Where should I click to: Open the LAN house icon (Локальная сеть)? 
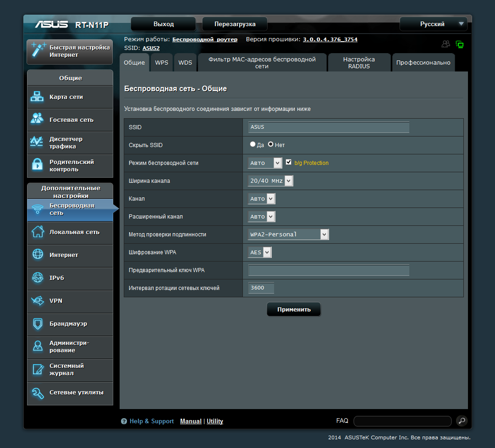tap(38, 232)
